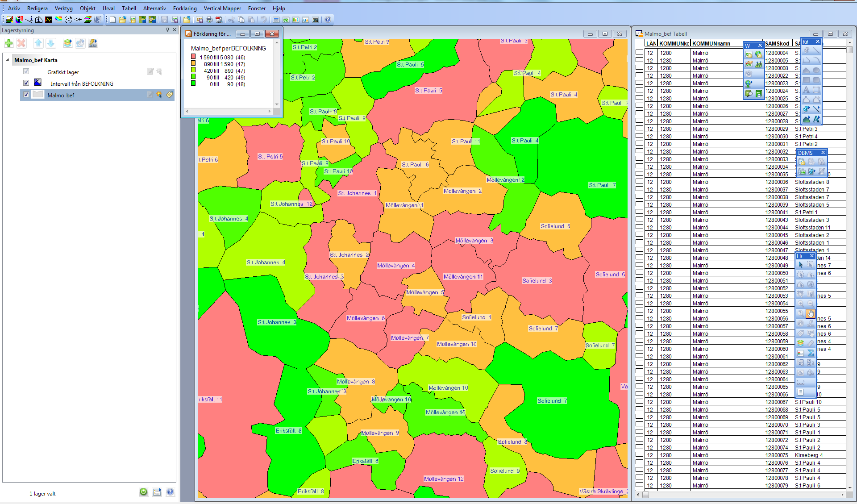Click the green legend swatch 0 till 90
857x504 pixels.
(193, 83)
